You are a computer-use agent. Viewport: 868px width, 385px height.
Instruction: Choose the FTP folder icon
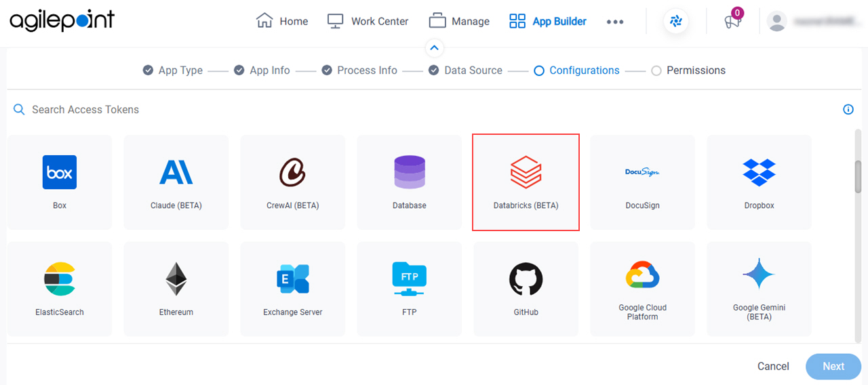coord(410,279)
